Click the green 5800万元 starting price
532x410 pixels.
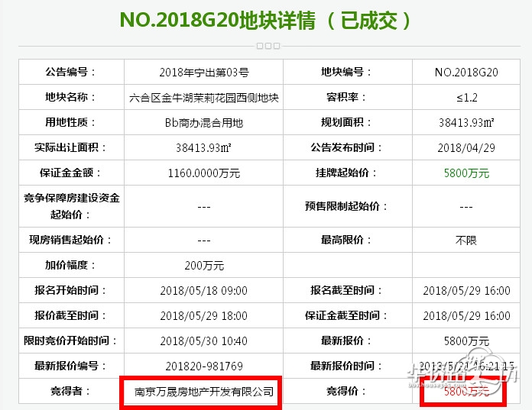pos(466,173)
